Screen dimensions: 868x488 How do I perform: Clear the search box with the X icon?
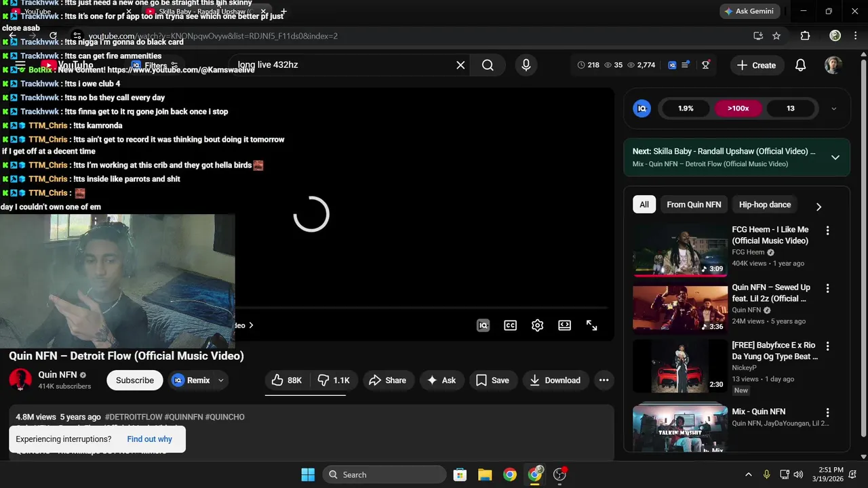[x=460, y=65]
